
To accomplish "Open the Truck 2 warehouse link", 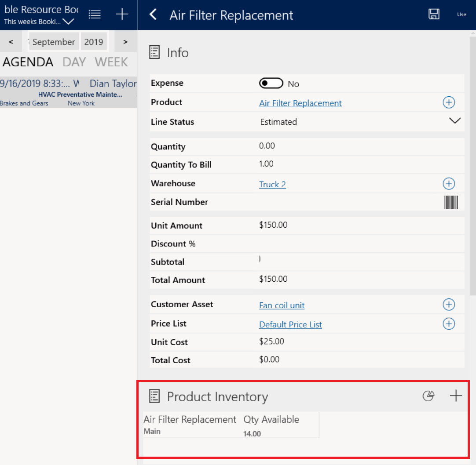I will tap(272, 185).
